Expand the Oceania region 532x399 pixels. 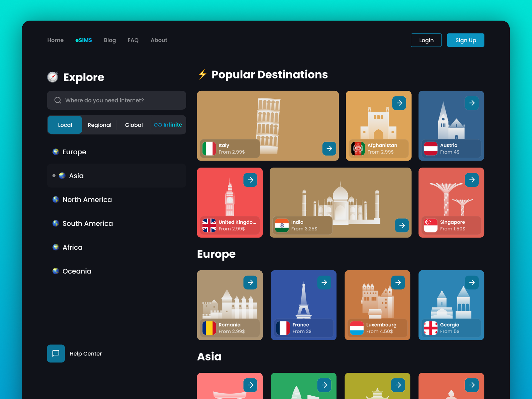tap(76, 271)
